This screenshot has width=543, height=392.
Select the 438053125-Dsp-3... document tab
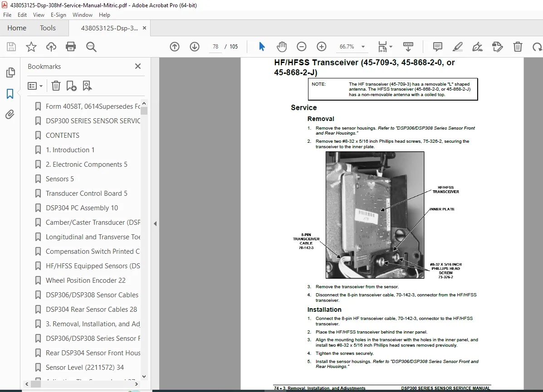[109, 28]
